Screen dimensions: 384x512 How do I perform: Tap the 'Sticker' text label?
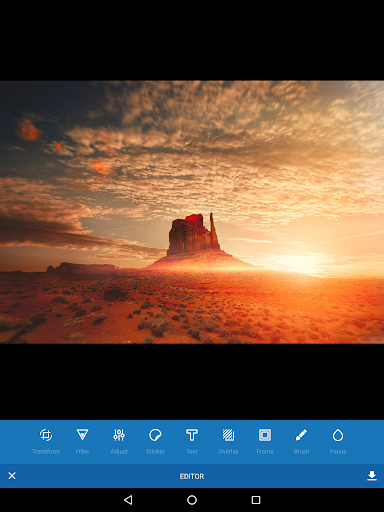click(x=155, y=451)
